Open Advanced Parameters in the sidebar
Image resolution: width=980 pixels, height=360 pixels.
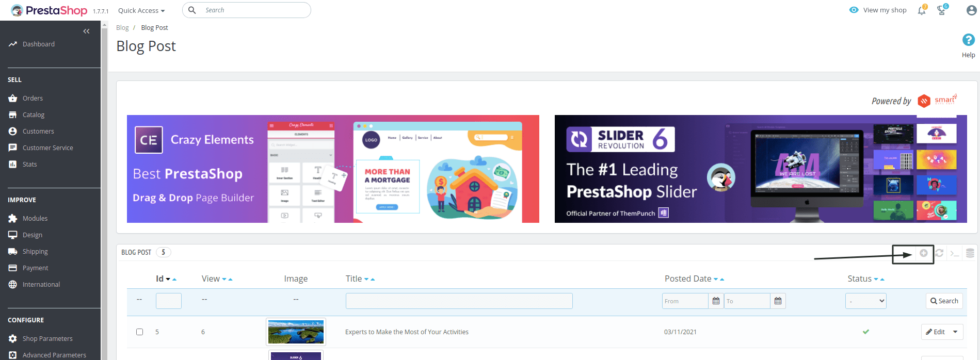[x=54, y=355]
